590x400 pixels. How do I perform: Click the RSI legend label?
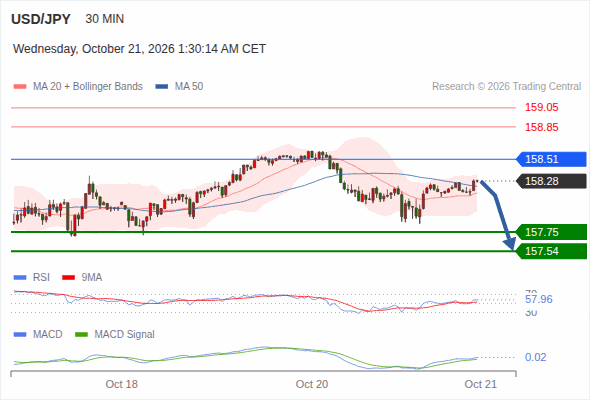41,277
